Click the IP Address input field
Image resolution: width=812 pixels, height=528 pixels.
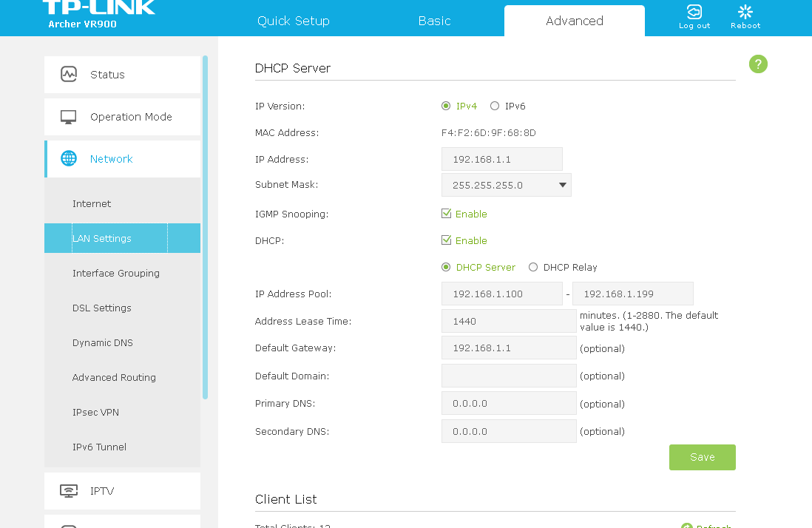[502, 159]
